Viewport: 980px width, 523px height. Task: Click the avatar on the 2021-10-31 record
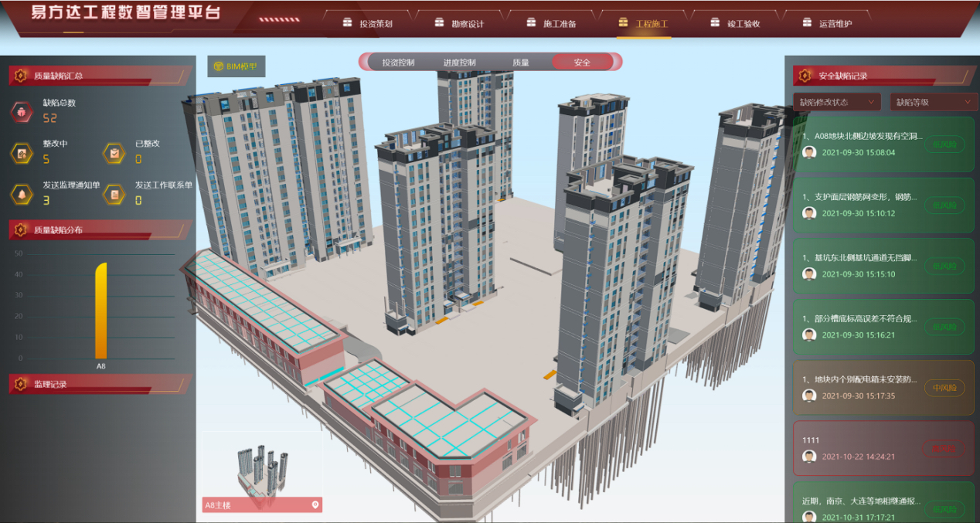pos(809,518)
